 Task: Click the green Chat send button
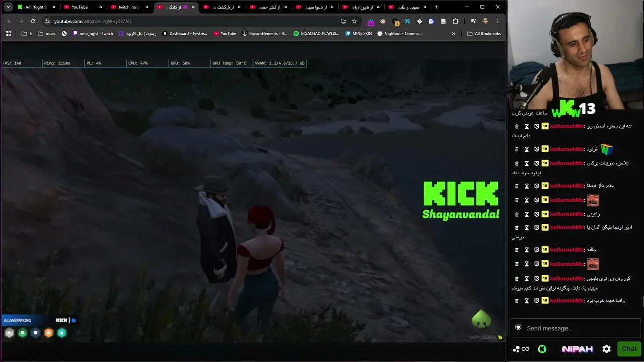[x=629, y=349]
